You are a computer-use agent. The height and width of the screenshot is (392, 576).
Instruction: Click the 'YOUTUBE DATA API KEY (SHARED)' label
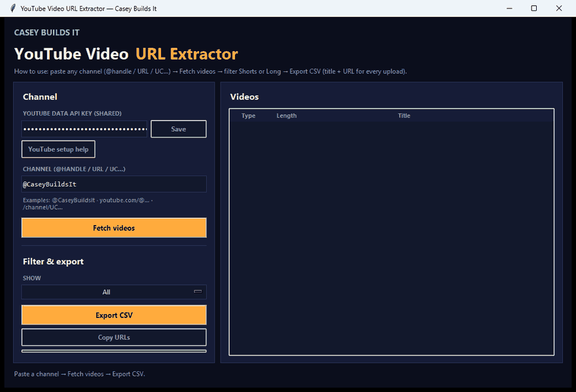[72, 113]
